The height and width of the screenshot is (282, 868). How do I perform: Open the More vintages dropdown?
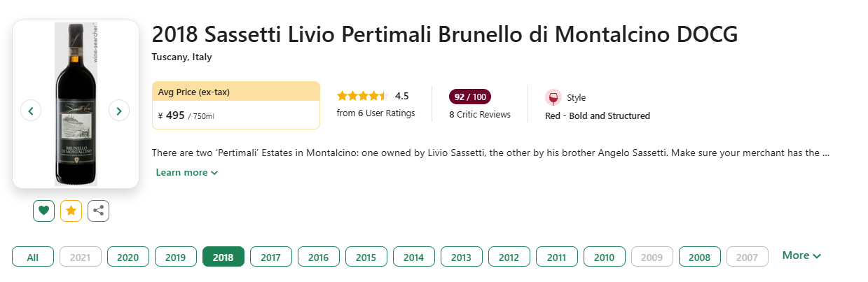801,255
